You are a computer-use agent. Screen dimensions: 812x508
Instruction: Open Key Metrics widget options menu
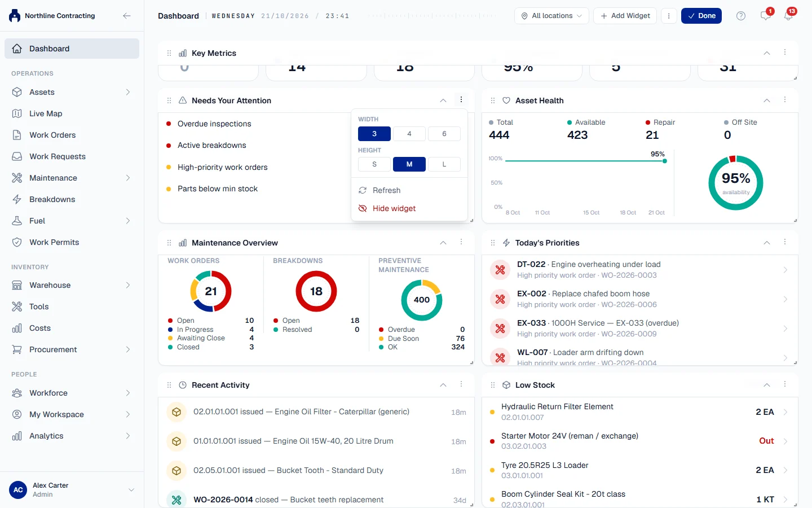tap(785, 52)
